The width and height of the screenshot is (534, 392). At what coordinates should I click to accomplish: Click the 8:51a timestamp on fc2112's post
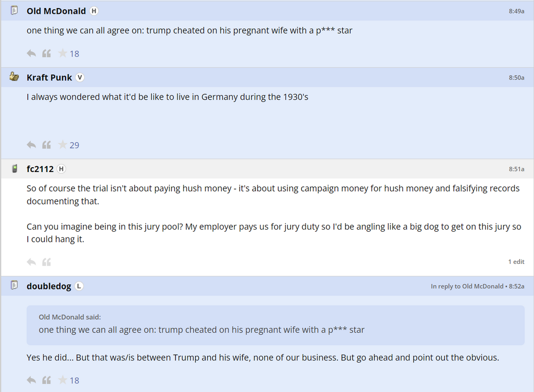(516, 169)
